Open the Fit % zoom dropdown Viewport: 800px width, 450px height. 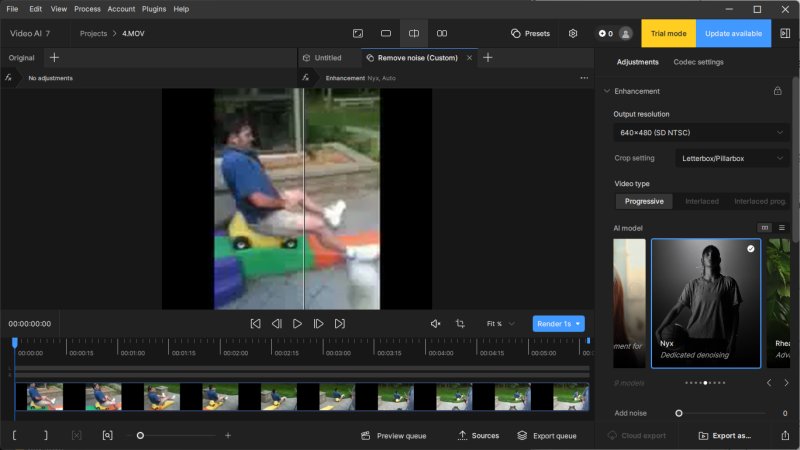(x=500, y=324)
